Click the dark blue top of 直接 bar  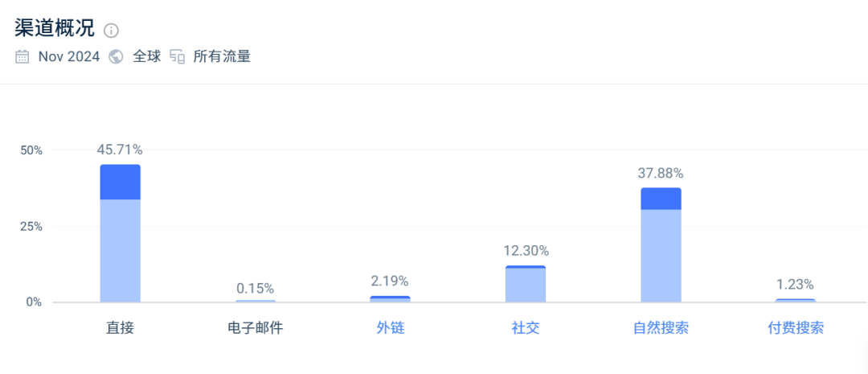coord(121,182)
